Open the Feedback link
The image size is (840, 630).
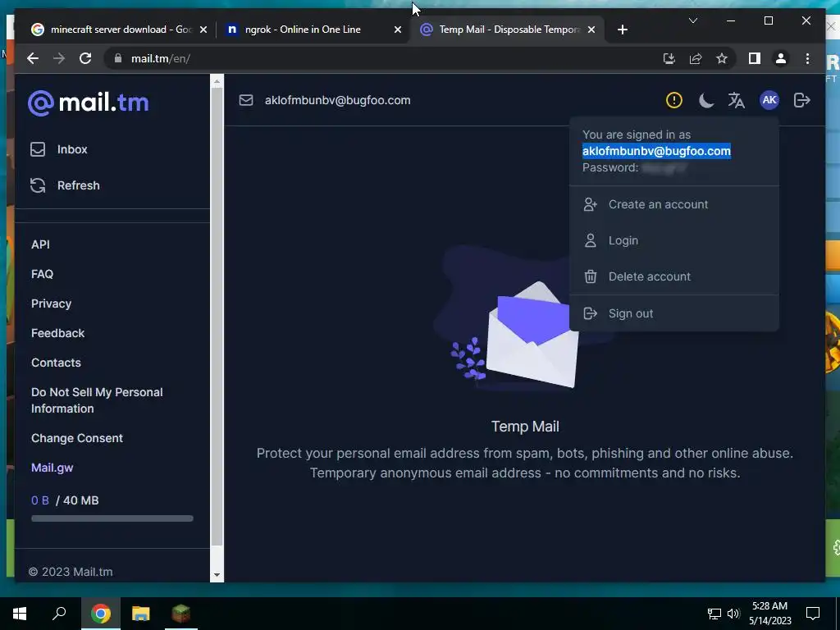pyautogui.click(x=58, y=333)
